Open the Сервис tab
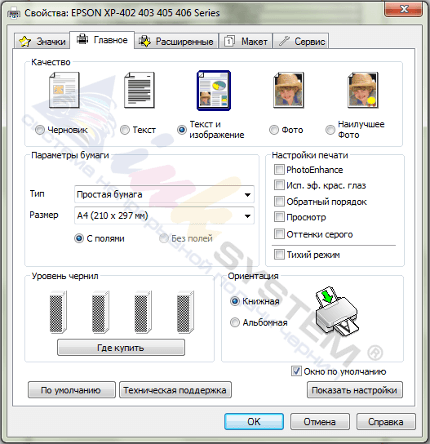The width and height of the screenshot is (430, 444). tap(301, 41)
